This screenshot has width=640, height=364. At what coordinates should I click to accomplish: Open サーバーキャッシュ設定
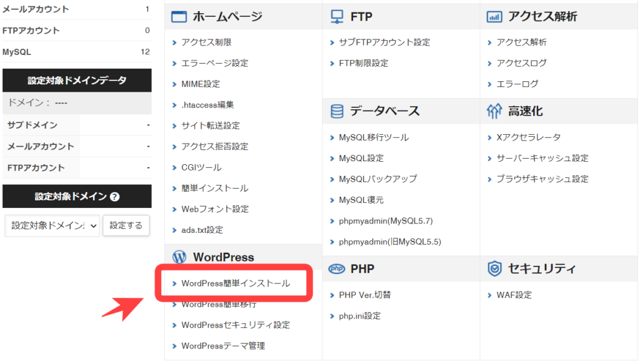[542, 158]
